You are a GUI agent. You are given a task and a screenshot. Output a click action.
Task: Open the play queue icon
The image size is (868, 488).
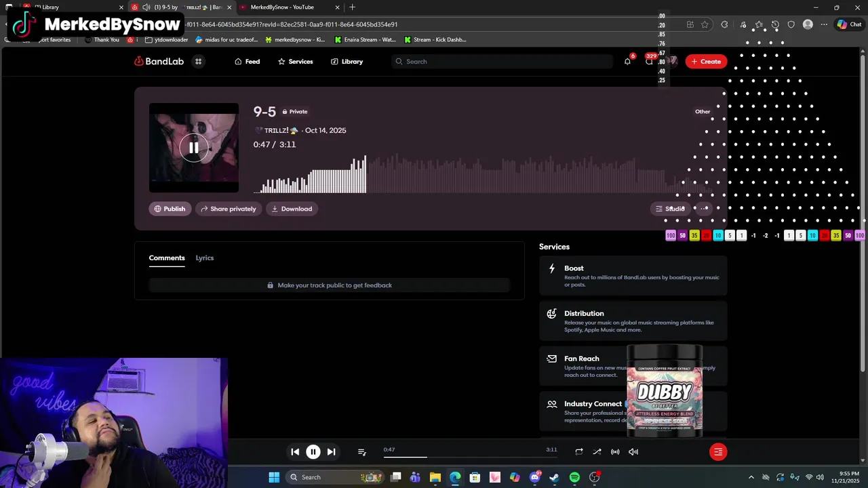[362, 451]
